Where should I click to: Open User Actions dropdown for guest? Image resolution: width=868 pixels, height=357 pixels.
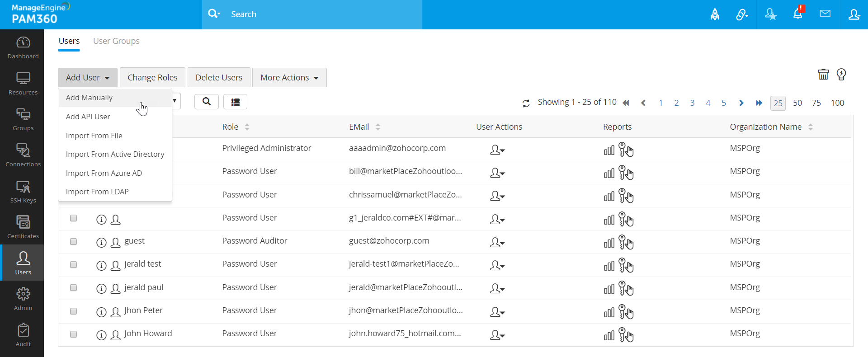pos(497,243)
